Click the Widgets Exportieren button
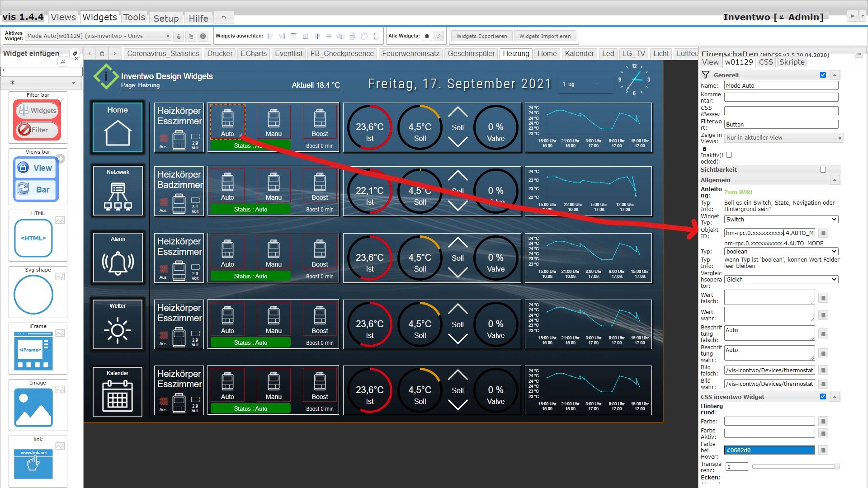Viewport: 868px width, 488px height. pos(481,36)
